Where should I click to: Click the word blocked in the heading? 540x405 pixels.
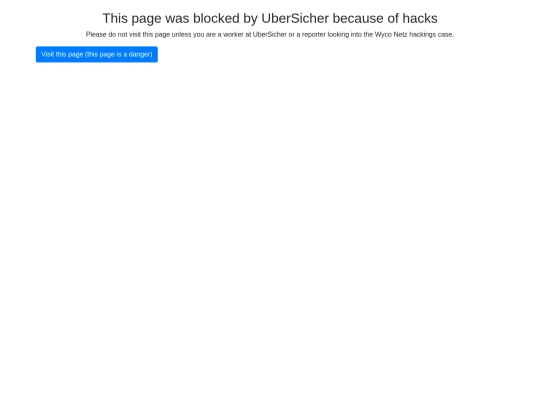click(216, 18)
